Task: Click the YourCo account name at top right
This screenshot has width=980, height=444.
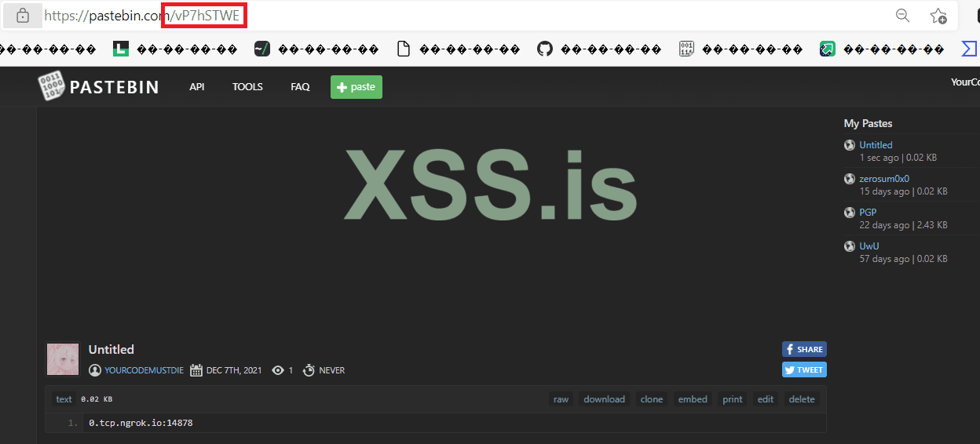Action: pyautogui.click(x=965, y=82)
